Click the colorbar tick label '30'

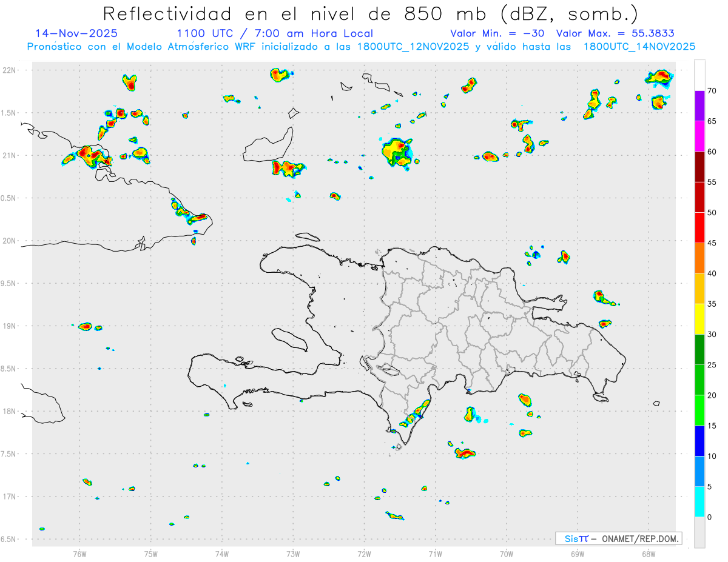[712, 335]
